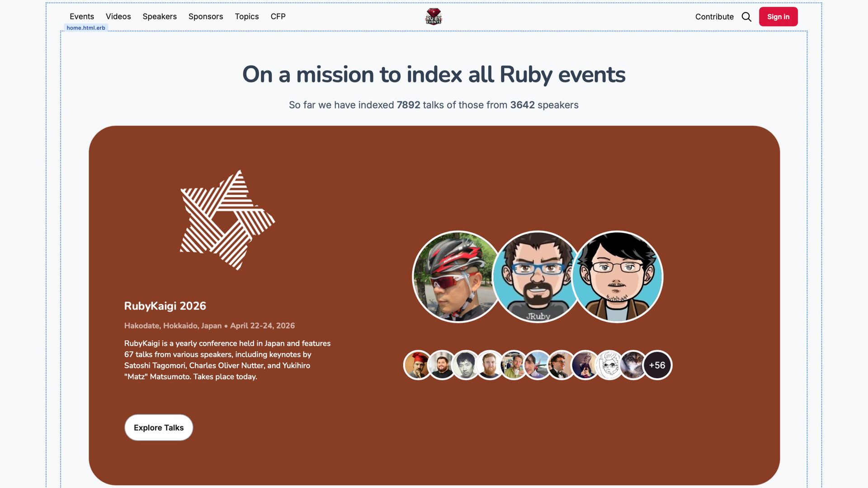
Task: Open the CFP nav link
Action: pyautogui.click(x=278, y=16)
